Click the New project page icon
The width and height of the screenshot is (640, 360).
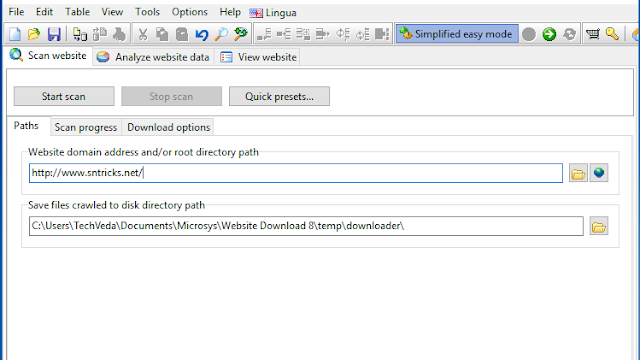point(15,34)
